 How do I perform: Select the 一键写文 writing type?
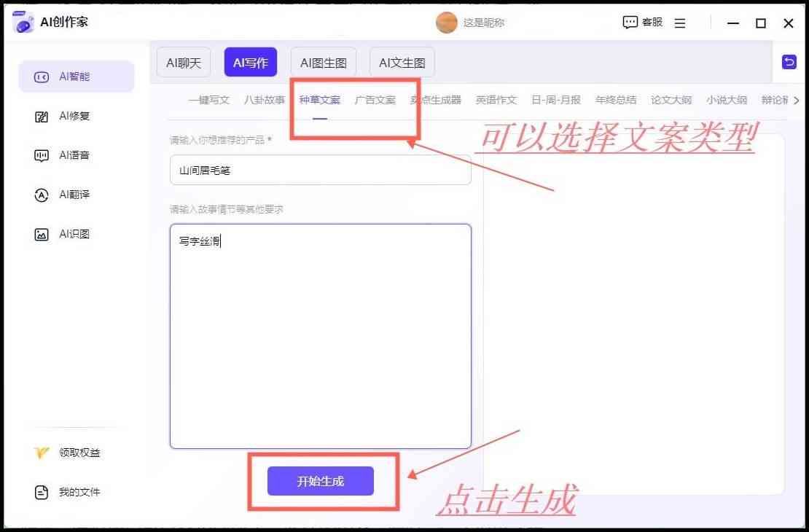tap(209, 100)
